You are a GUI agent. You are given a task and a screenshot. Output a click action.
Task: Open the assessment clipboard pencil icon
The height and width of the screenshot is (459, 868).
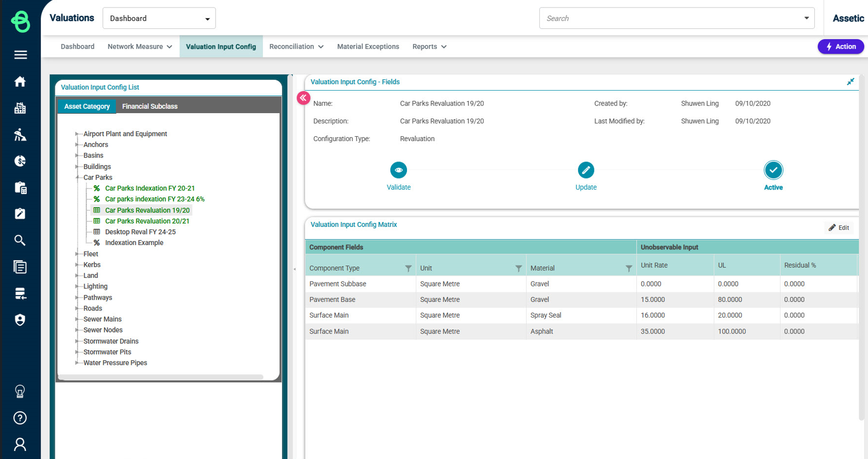pyautogui.click(x=20, y=214)
